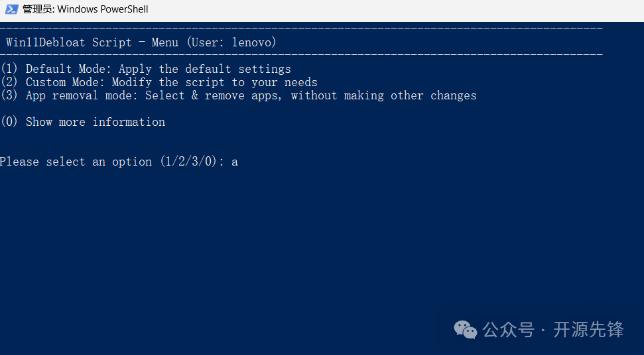The height and width of the screenshot is (355, 644).
Task: Click the PowerShell icon in title bar
Action: (11, 9)
